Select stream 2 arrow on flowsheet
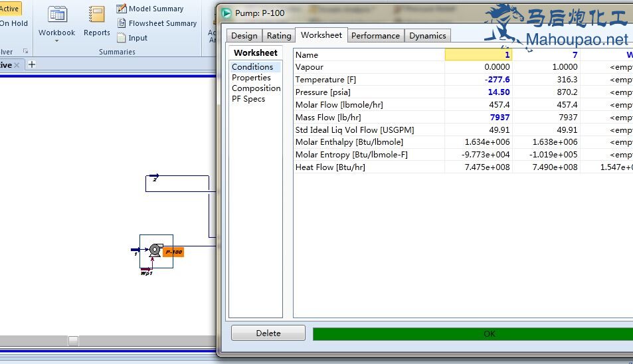 click(x=154, y=176)
